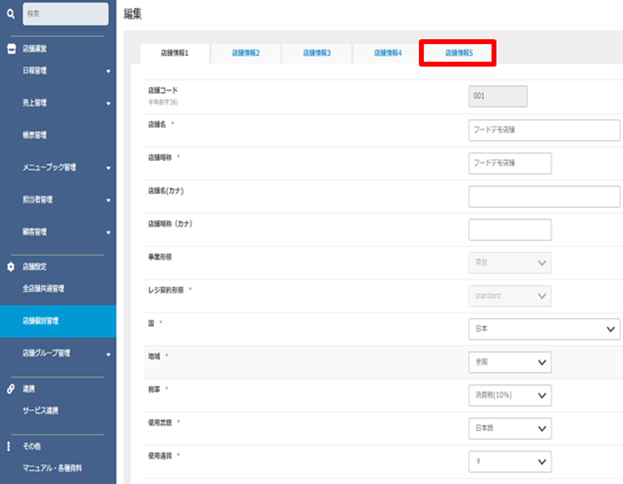Click the search magnifier icon in sidebar
This screenshot has height=484, width=623.
(10, 14)
